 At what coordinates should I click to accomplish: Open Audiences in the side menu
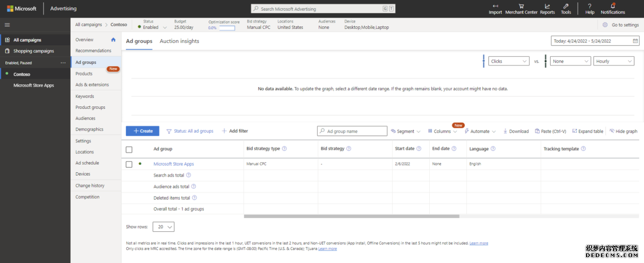click(x=85, y=118)
